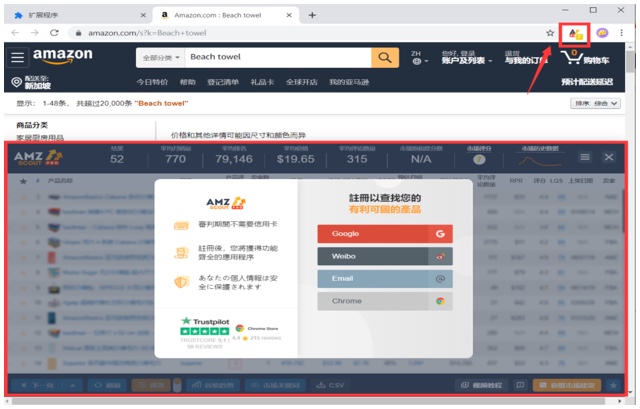The height and width of the screenshot is (409, 640).
Task: Click the Amazon logo
Action: tap(62, 56)
